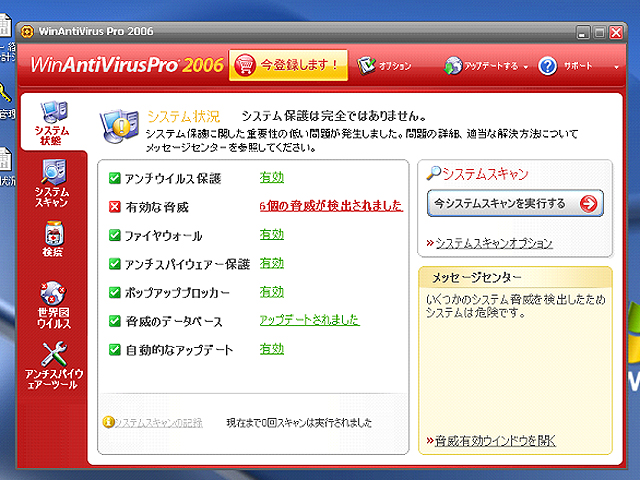
Task: Click the アンチウイルス保護 green check icon
Action: click(115, 178)
